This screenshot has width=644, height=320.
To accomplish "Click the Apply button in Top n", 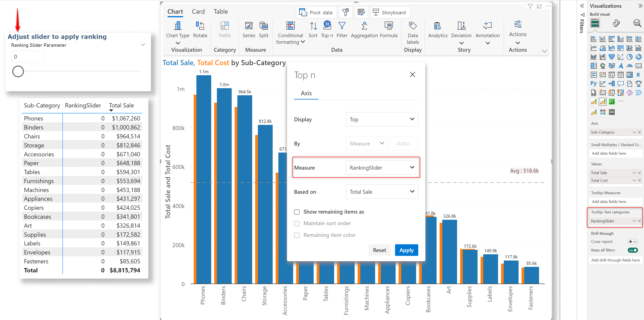I will coord(406,250).
